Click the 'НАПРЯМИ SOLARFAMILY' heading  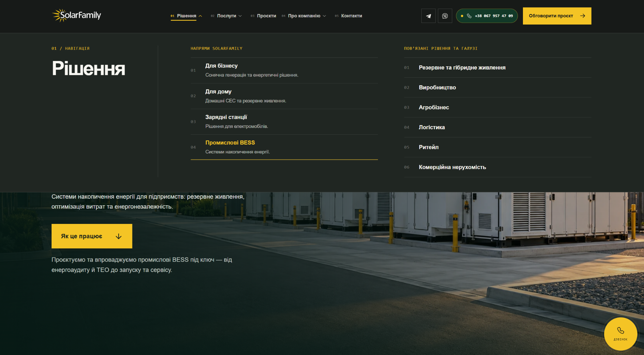pos(216,48)
